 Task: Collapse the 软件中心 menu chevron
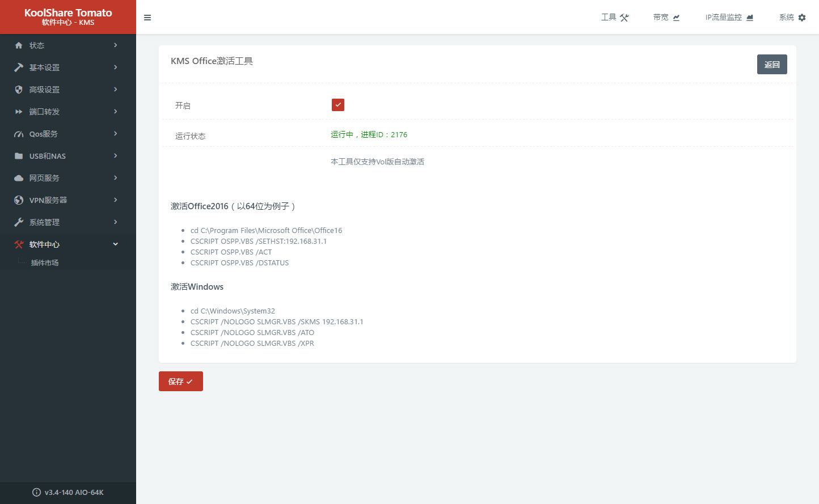coord(116,244)
